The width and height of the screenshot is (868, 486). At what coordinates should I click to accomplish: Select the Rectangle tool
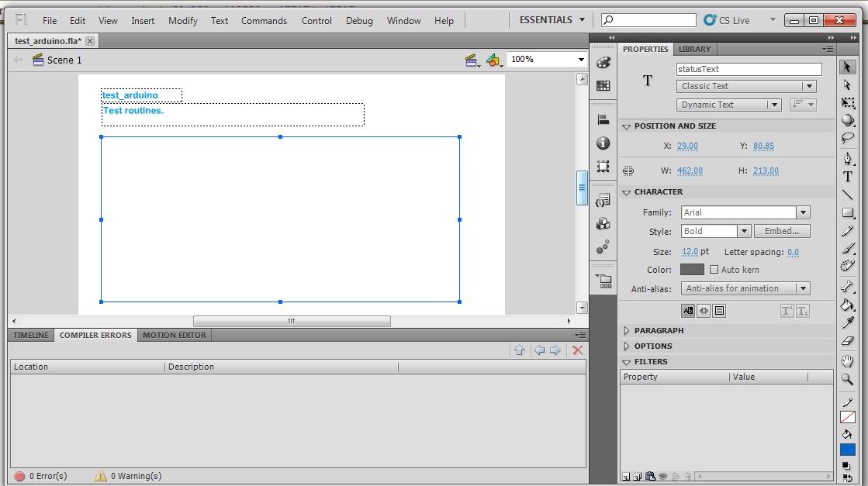pos(847,213)
